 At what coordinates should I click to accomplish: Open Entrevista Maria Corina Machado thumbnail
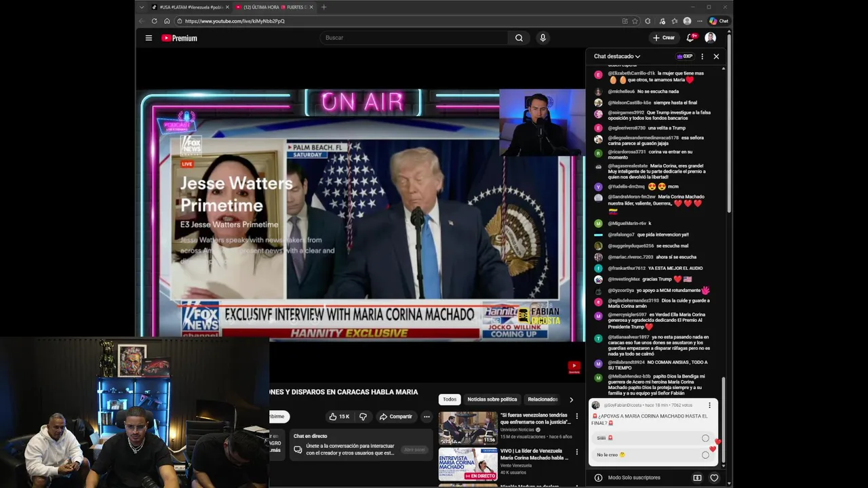467,464
